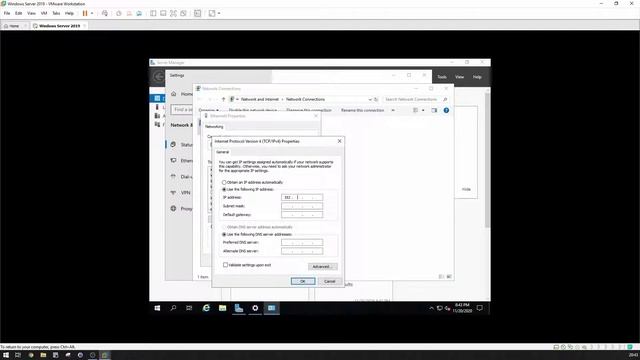Viewport: 640px width, 360px height.
Task: Pause the VM using the VMware toolbar
Action: pos(85,13)
